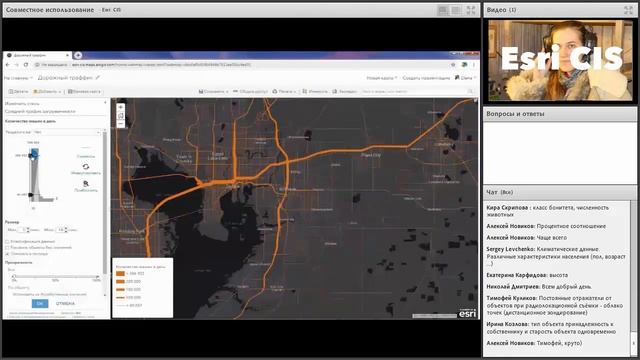The height and width of the screenshot is (360, 640).
Task: Select the first share pod layout icon
Action: pos(443,10)
